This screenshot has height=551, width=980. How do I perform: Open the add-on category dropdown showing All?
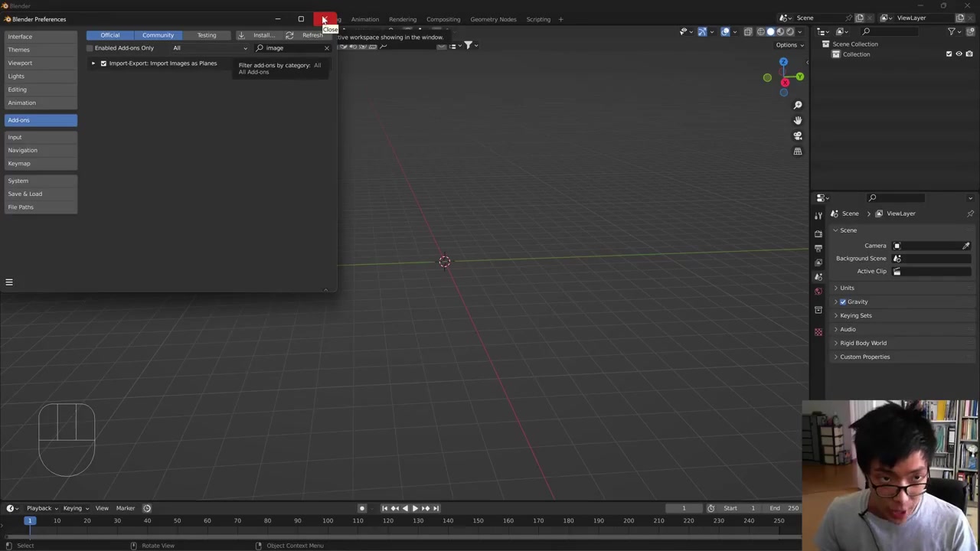point(209,48)
